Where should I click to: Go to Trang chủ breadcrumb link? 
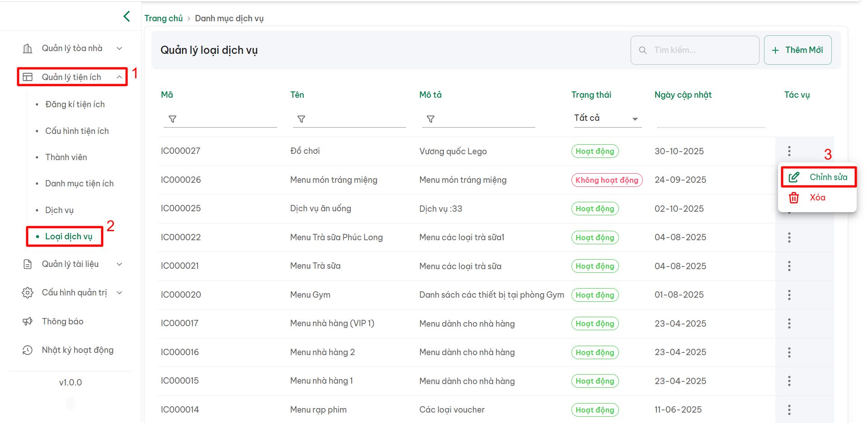[163, 19]
